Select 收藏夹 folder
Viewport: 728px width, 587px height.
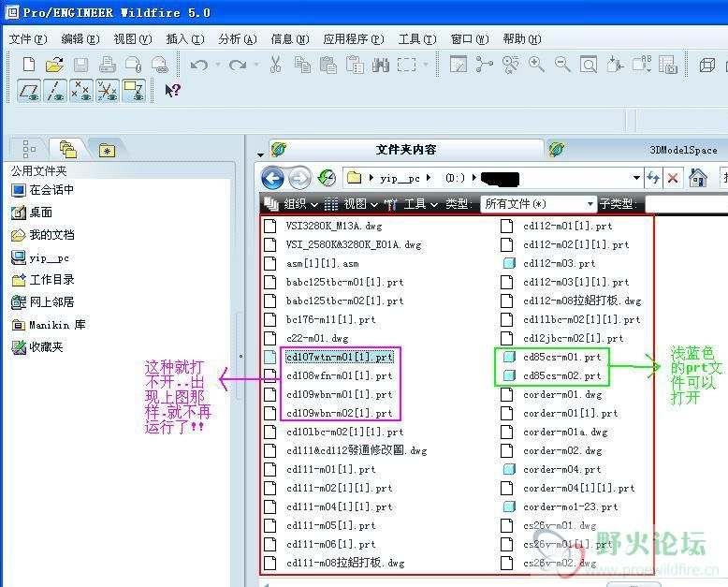click(x=37, y=347)
